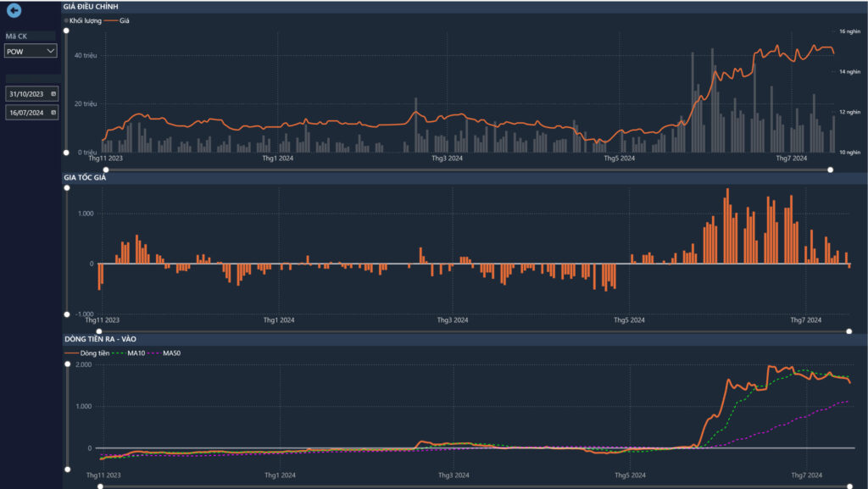Click right handle of Gia Tốc Giá horizontal slider
Viewport: 868px width, 489px height.
coord(849,331)
